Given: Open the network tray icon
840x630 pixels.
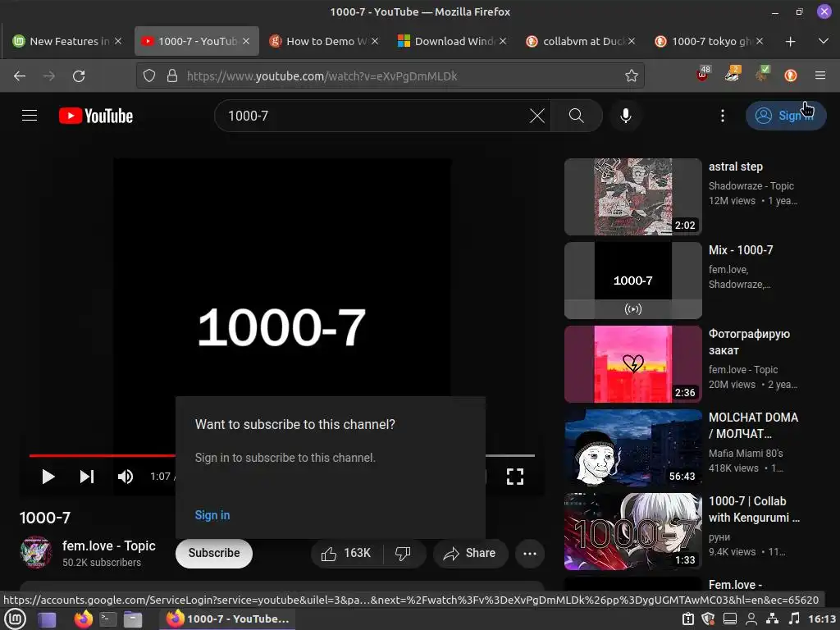Looking at the screenshot, I should [772, 619].
